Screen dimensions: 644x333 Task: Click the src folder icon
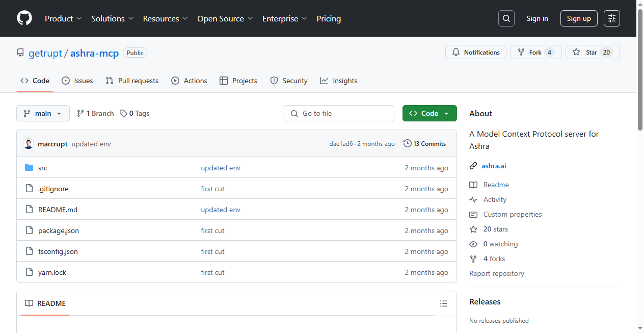click(x=29, y=168)
